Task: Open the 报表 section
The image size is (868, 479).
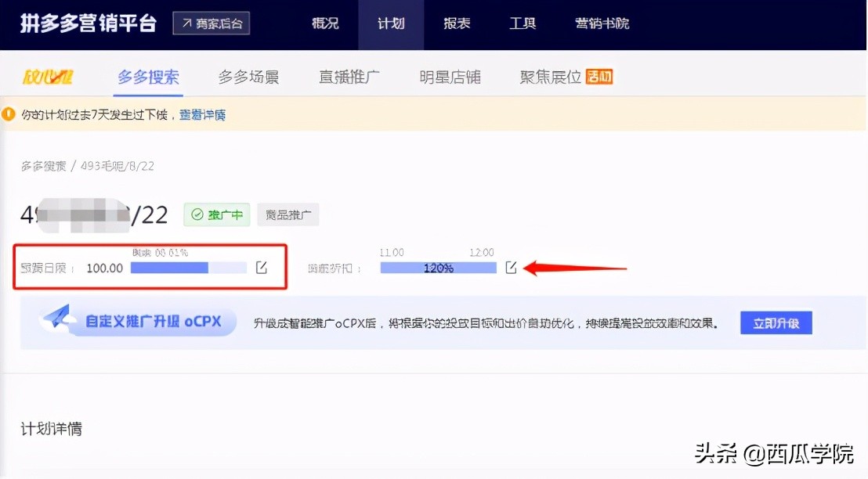Action: click(457, 23)
